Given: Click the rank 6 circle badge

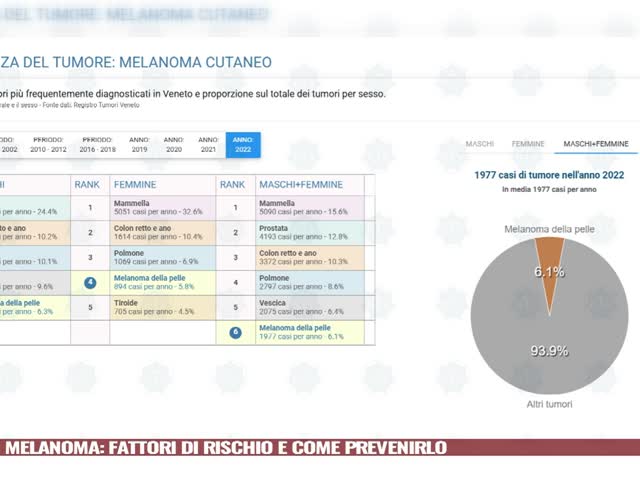Looking at the screenshot, I should pos(236,332).
